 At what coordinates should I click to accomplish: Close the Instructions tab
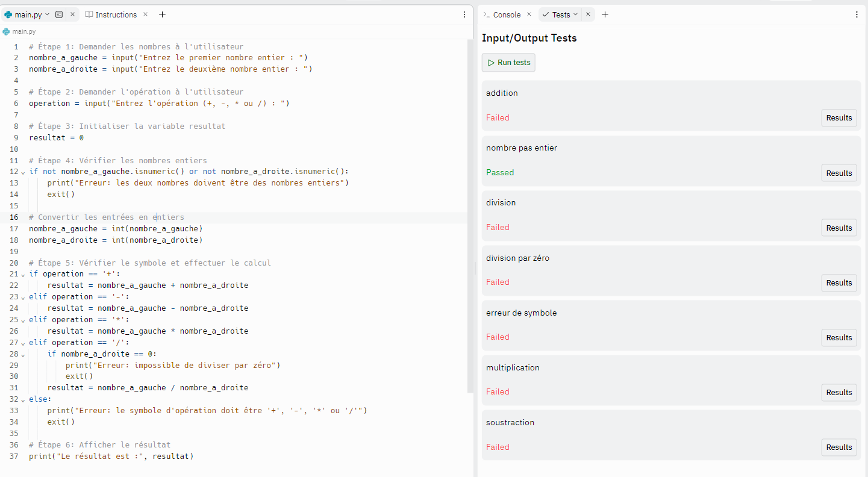(145, 14)
